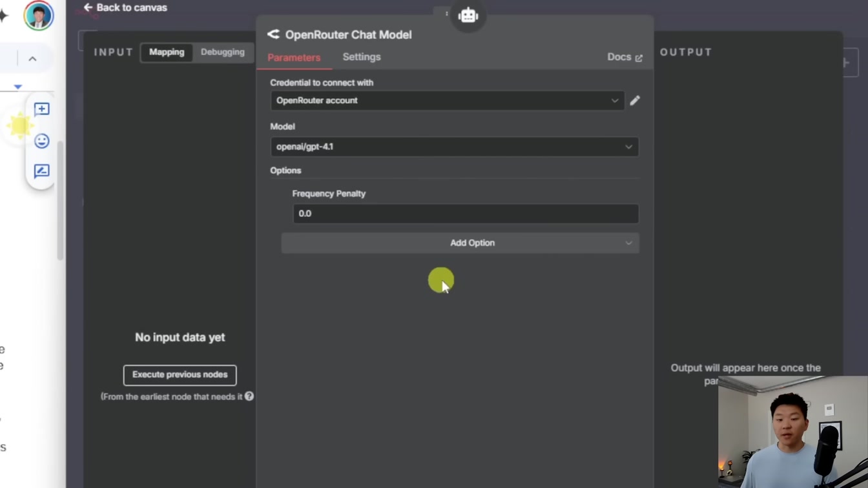Click the left page scrollbar
Image resolution: width=868 pixels, height=488 pixels.
coord(60,200)
